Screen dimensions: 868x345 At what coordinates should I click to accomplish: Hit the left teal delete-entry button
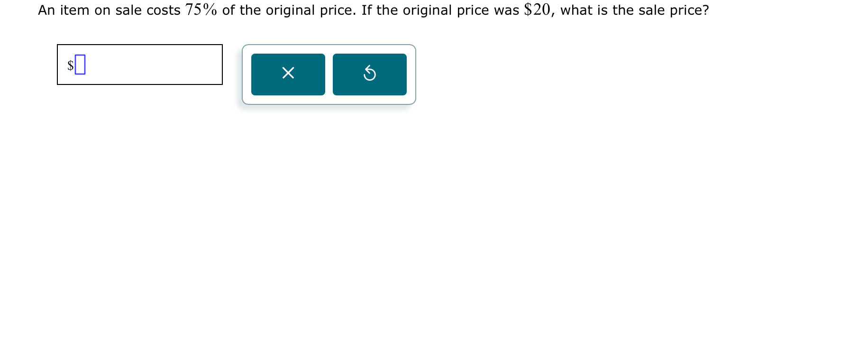pos(288,75)
